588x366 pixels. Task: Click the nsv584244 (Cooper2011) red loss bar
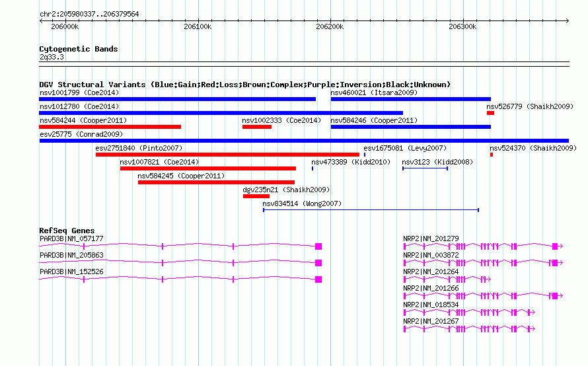110,127
